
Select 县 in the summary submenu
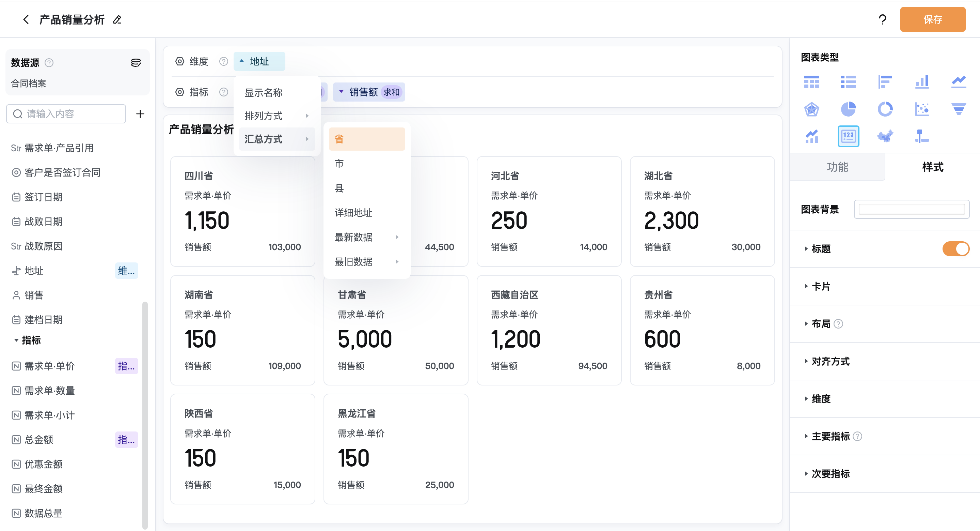click(366, 188)
